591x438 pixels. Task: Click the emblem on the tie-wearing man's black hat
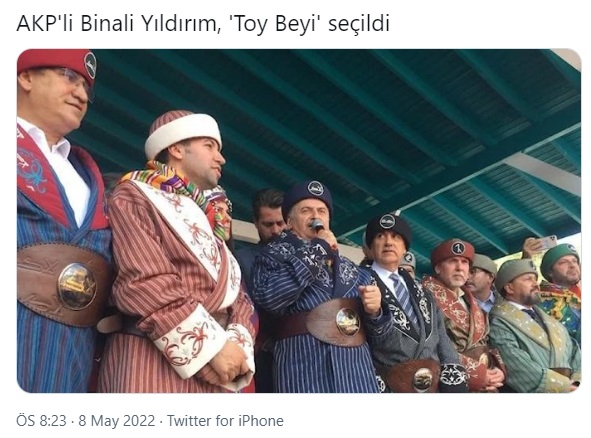tap(387, 222)
